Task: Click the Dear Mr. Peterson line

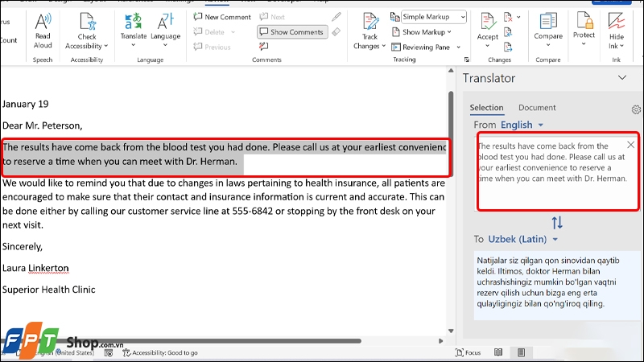Action: click(43, 125)
